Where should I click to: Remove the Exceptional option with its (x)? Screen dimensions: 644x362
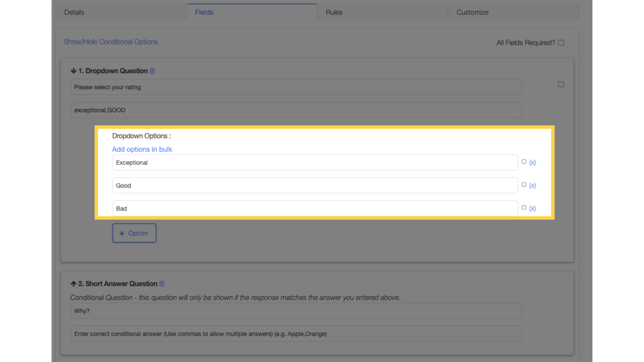tap(532, 162)
